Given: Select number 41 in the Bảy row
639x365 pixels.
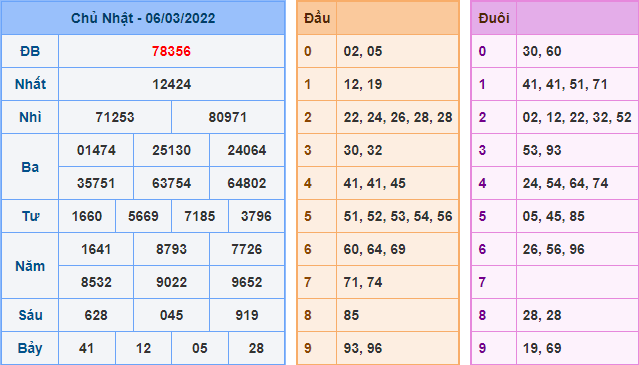Looking at the screenshot, I should pos(87,348).
